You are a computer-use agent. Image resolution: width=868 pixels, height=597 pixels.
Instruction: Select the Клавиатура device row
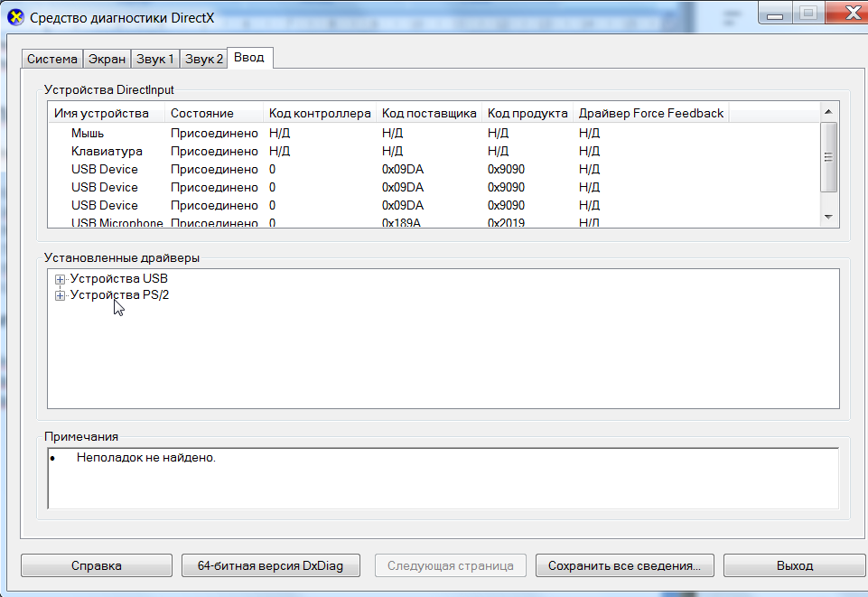click(434, 151)
